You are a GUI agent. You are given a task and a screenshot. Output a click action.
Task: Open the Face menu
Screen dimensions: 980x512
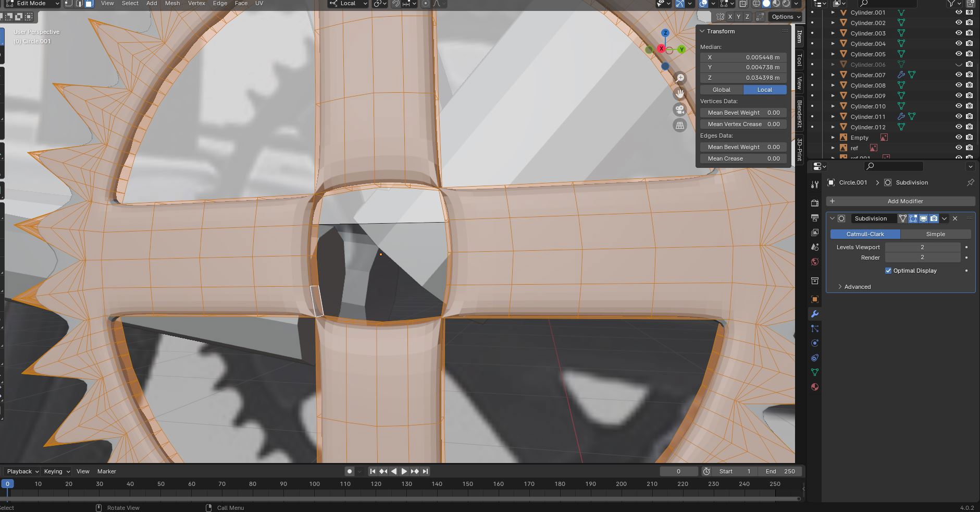(x=241, y=3)
